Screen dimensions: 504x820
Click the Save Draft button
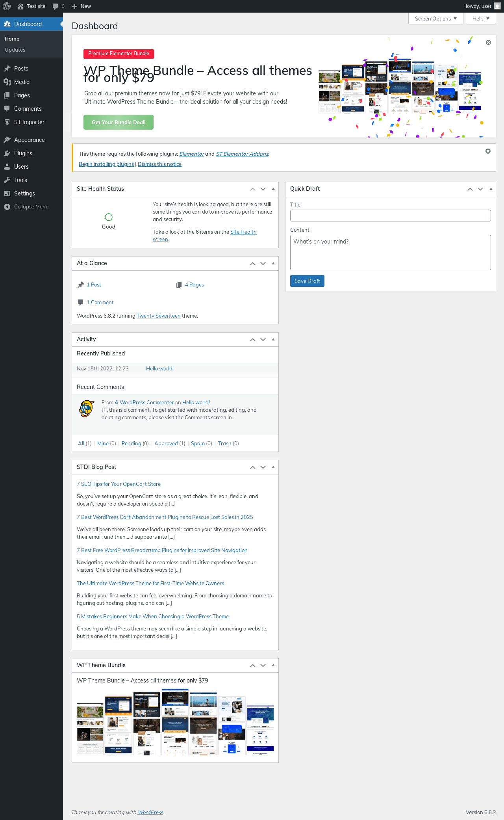pos(307,281)
